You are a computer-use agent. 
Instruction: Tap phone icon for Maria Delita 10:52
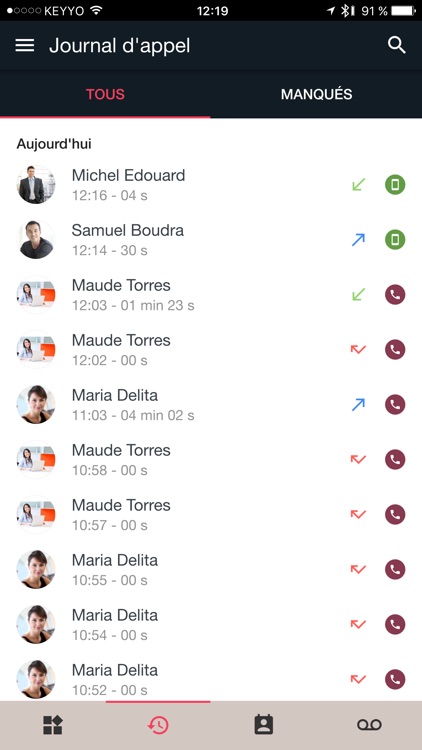coord(395,680)
